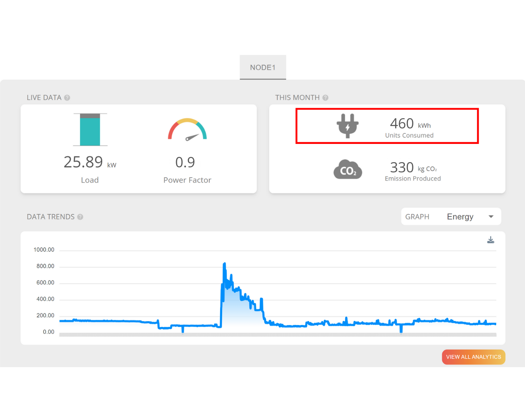Click the highest peak on the energy chart
The width and height of the screenshot is (525, 420).
click(224, 264)
